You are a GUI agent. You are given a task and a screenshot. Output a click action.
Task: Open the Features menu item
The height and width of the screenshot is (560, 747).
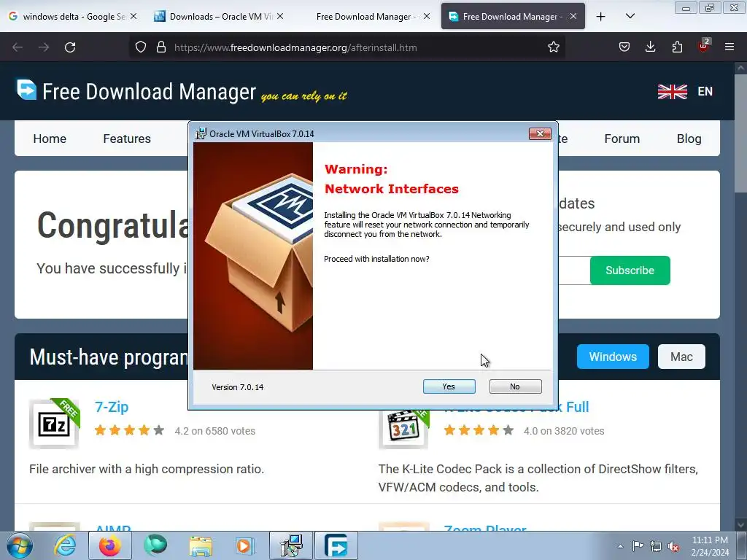[x=127, y=139]
